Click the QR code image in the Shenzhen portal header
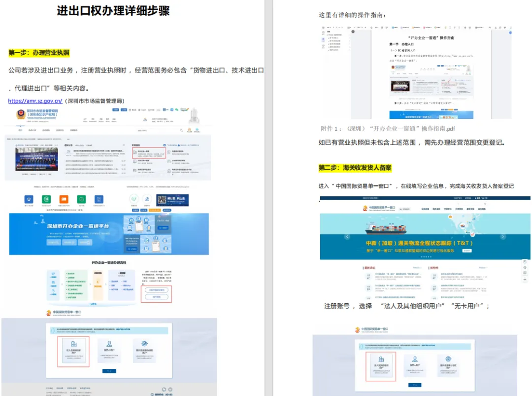532x396 pixels. pyautogui.click(x=163, y=200)
